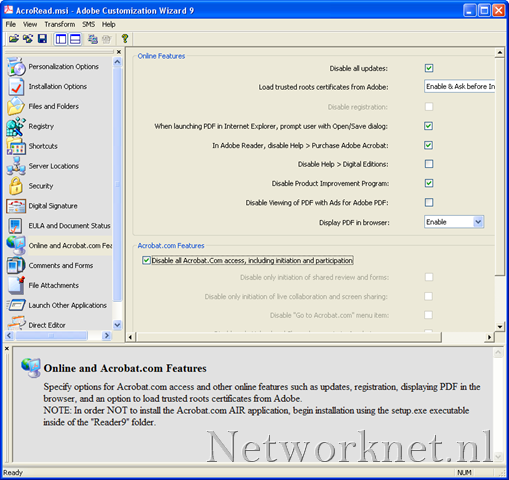Open Digital Signature via its icon
The width and height of the screenshot is (509, 480).
click(x=16, y=206)
